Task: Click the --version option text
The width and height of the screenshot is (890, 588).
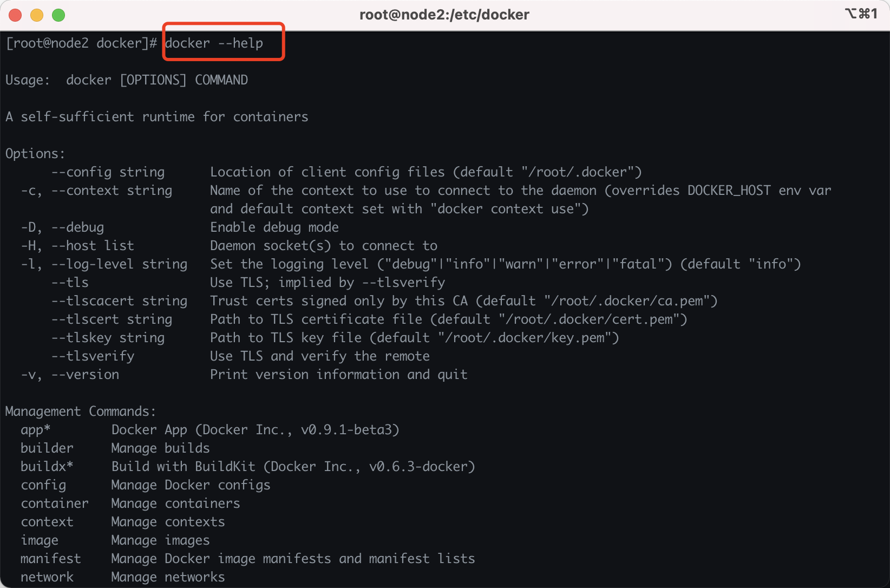Action: coord(85,375)
